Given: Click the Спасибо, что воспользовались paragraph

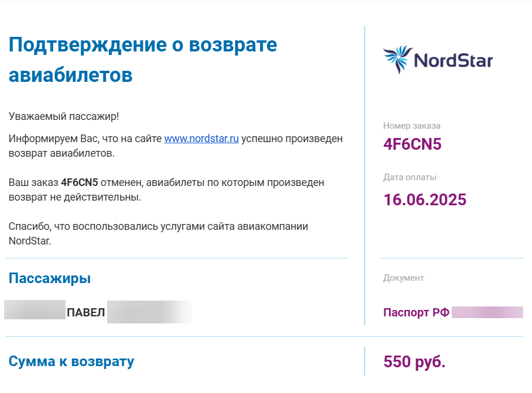Looking at the screenshot, I should point(158,233).
